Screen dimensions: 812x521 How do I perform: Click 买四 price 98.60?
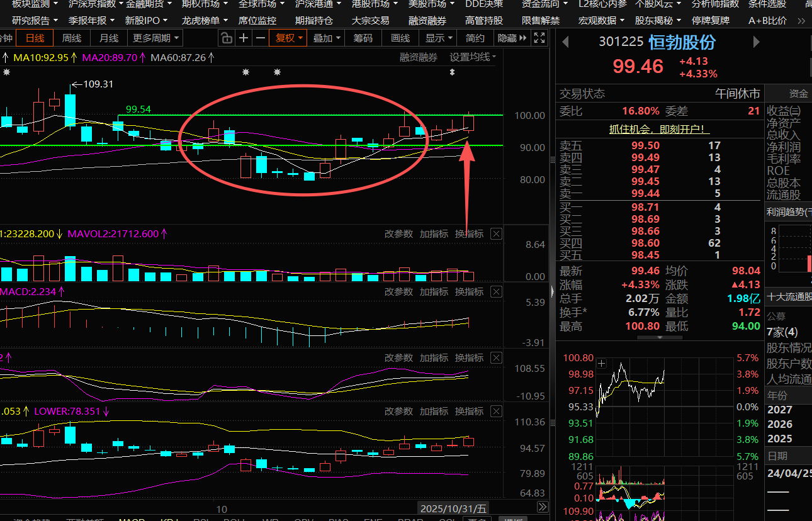(646, 244)
